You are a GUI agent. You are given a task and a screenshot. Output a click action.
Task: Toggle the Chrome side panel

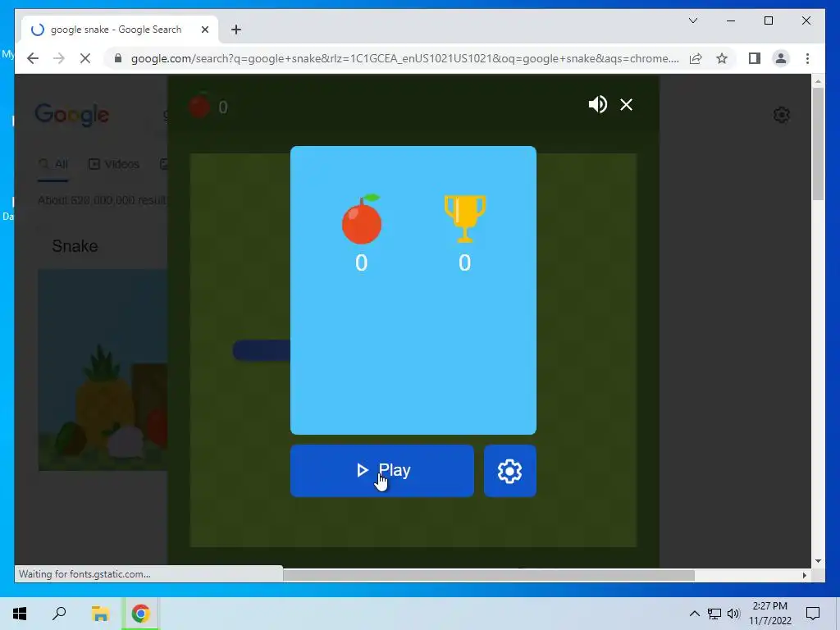coord(755,58)
